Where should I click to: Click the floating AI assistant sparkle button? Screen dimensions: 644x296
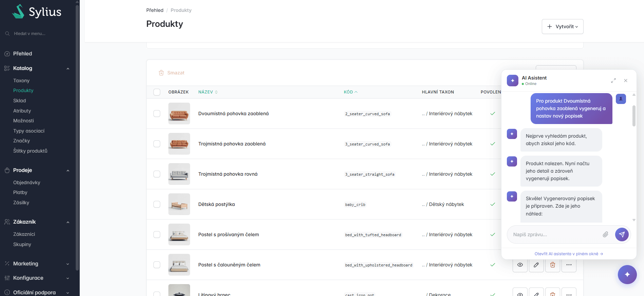(627, 274)
